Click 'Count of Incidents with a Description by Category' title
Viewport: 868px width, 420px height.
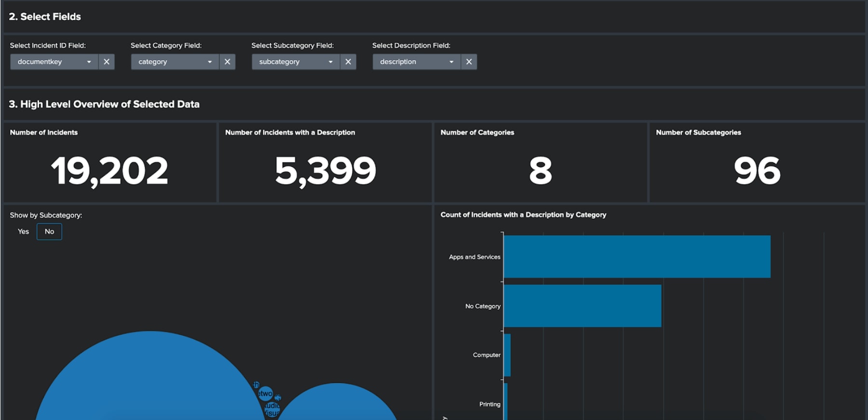(523, 215)
